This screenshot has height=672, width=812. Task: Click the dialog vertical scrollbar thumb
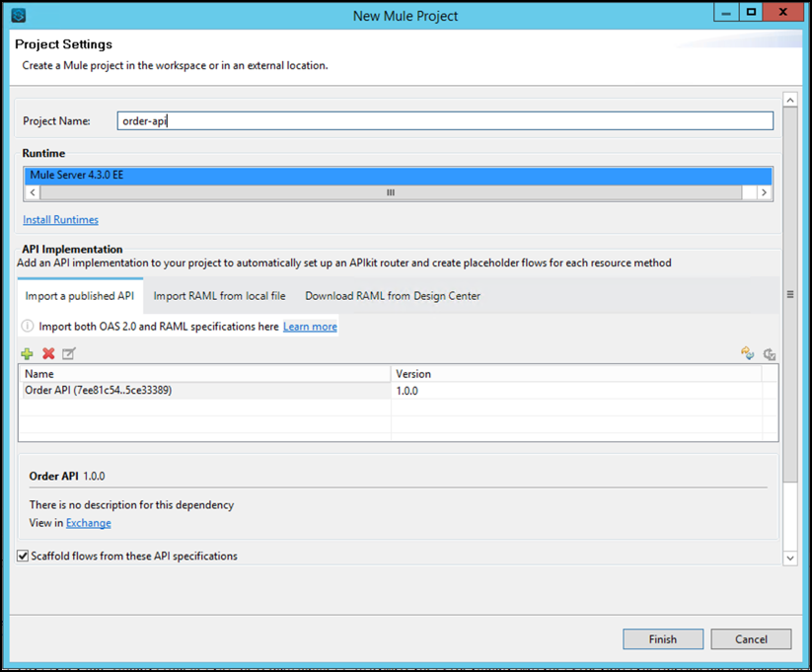(x=790, y=294)
